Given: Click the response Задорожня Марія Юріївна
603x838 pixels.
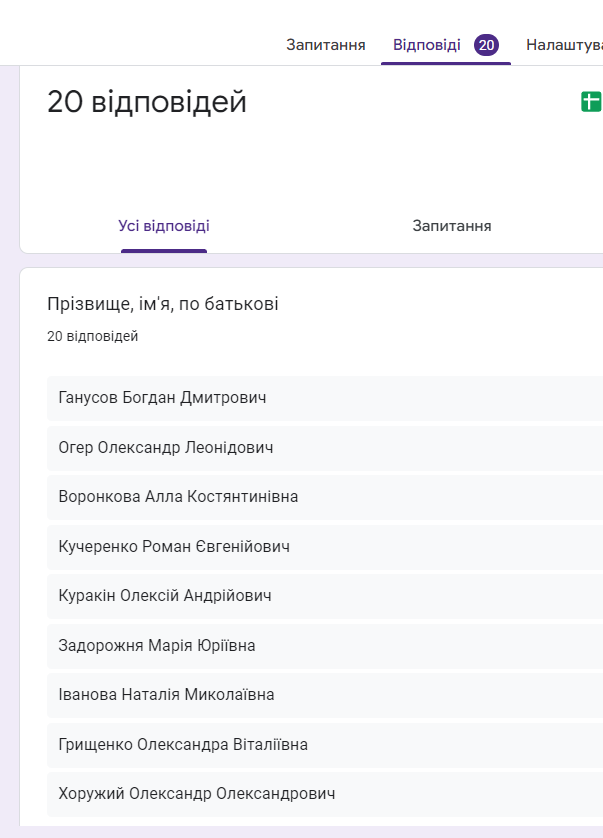Looking at the screenshot, I should [157, 646].
